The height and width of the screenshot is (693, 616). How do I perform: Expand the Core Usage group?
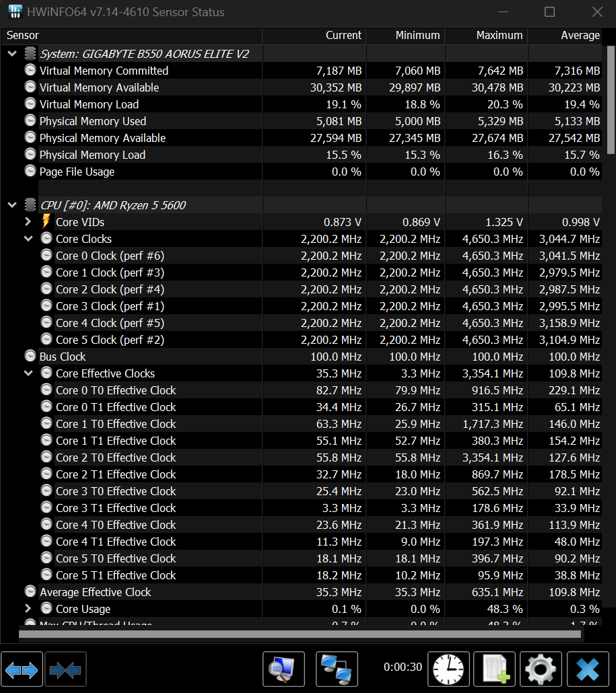click(28, 609)
